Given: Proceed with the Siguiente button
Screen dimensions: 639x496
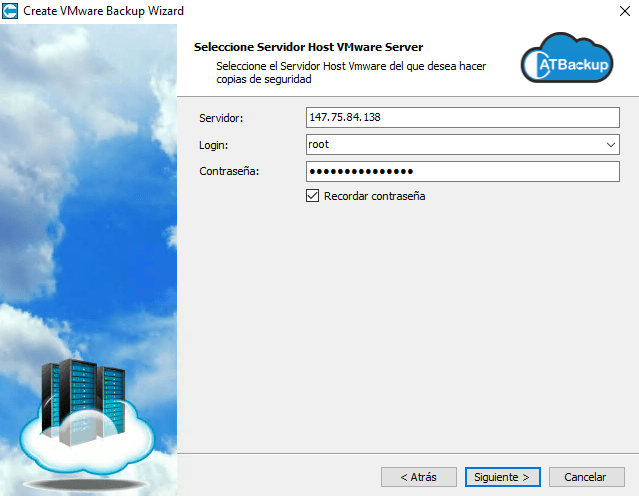Looking at the screenshot, I should [x=502, y=477].
